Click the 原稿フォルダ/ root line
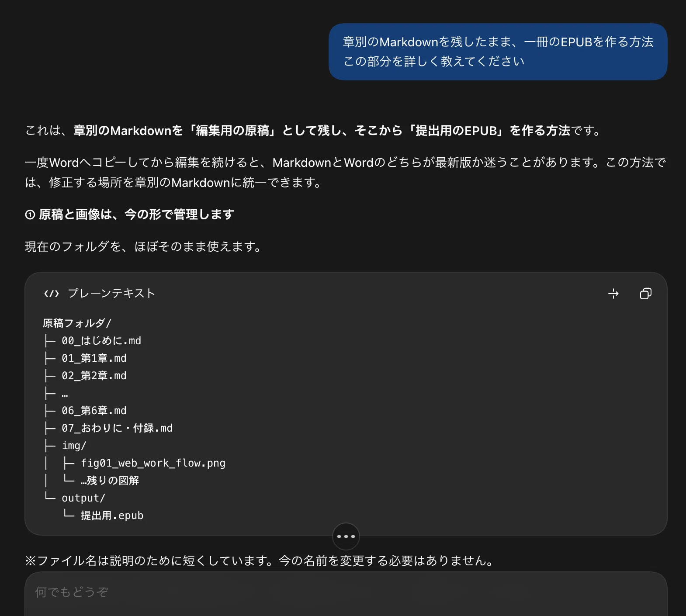Screen dimensions: 686x616 click(77, 323)
